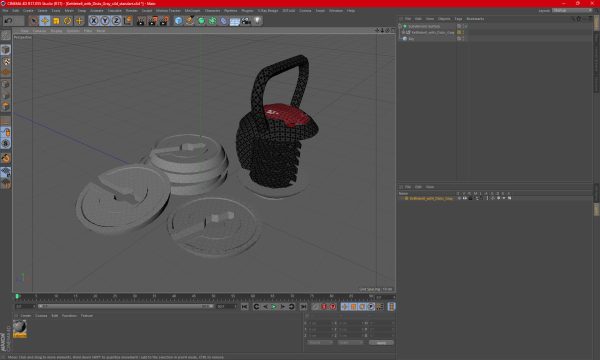Open the MoGraph menu

tap(192, 11)
